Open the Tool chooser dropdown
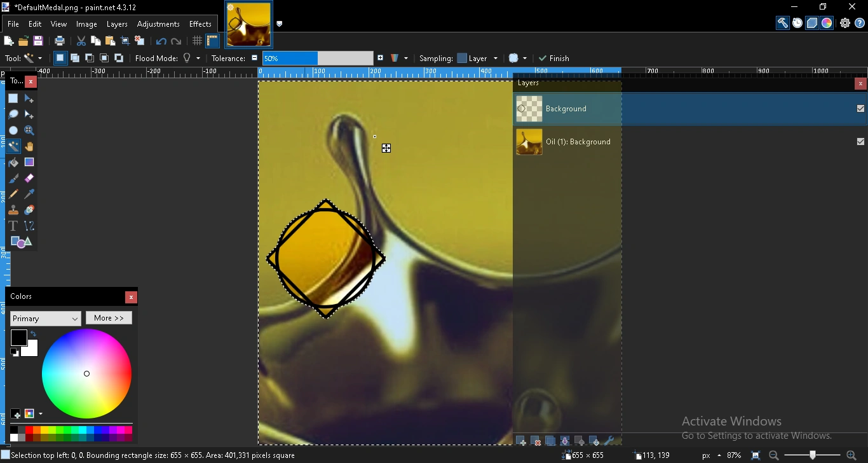This screenshot has width=868, height=463. [x=33, y=59]
